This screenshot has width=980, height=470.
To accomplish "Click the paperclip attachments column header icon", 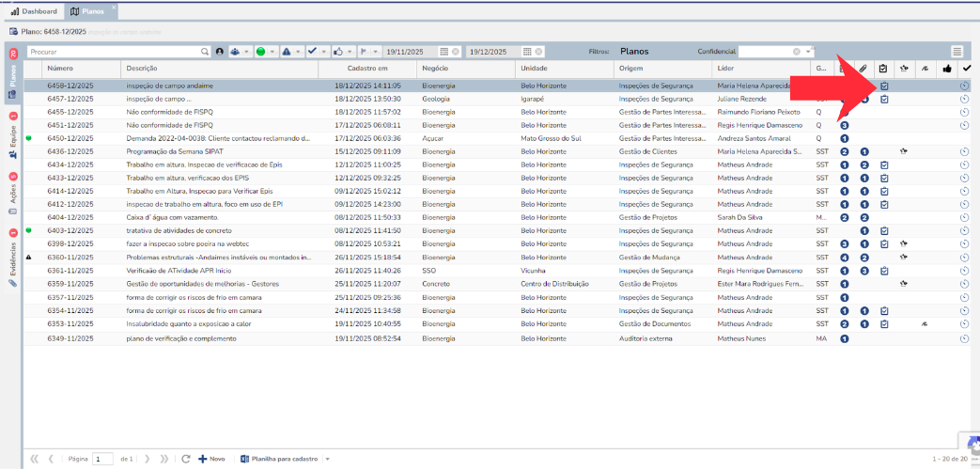I will 863,69.
